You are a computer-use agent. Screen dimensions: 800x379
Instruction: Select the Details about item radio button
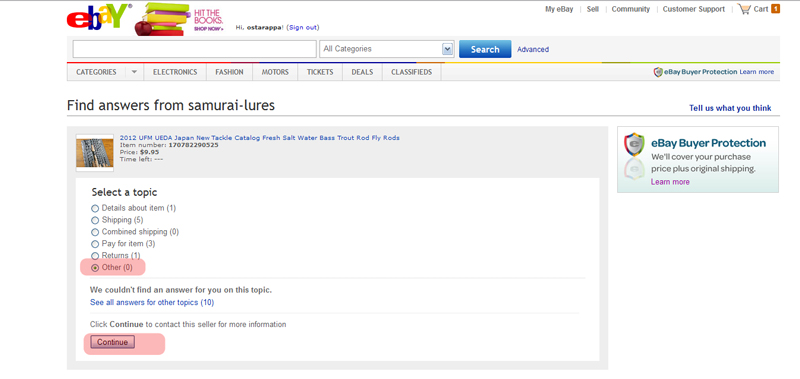click(95, 209)
